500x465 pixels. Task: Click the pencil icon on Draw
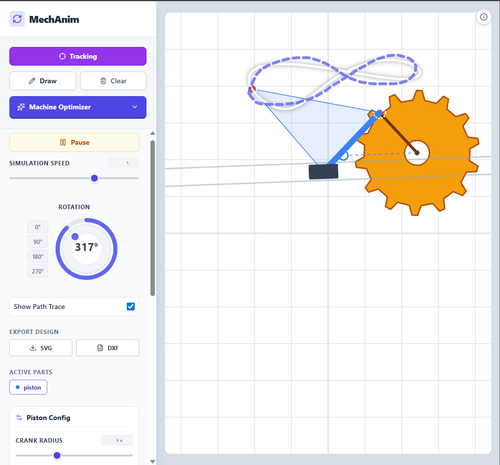tap(32, 81)
